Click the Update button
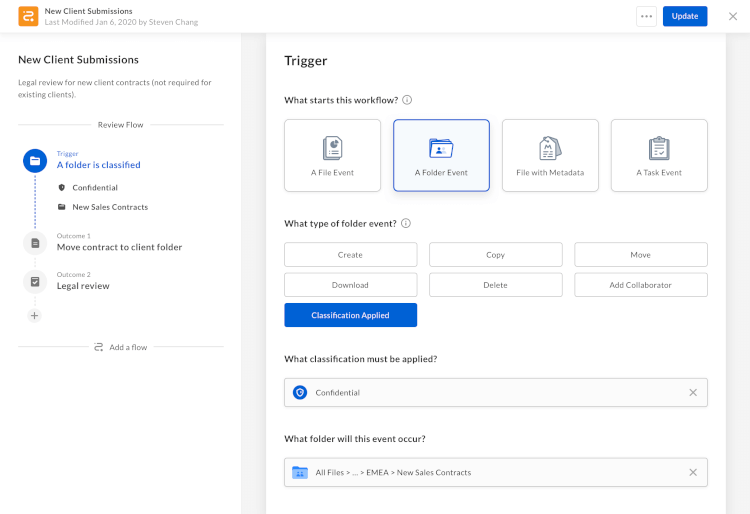This screenshot has width=750, height=514. 685,16
